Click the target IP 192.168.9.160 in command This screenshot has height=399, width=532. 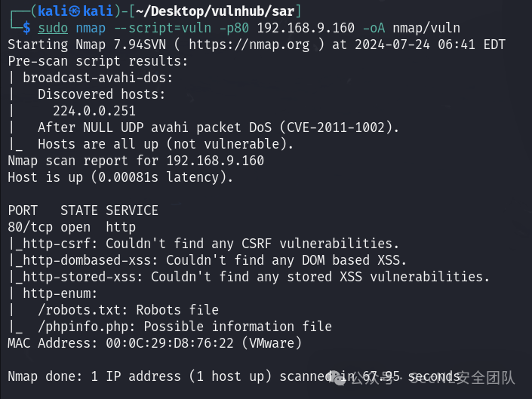[306, 28]
